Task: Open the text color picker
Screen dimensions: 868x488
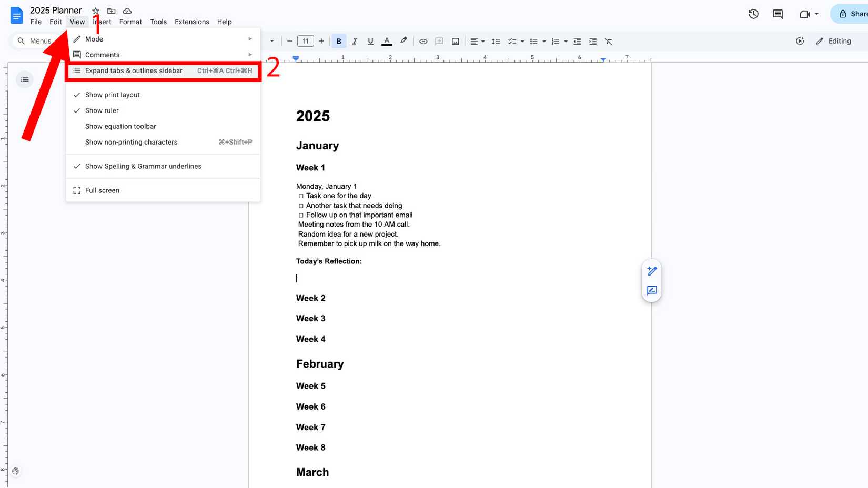Action: click(x=387, y=41)
